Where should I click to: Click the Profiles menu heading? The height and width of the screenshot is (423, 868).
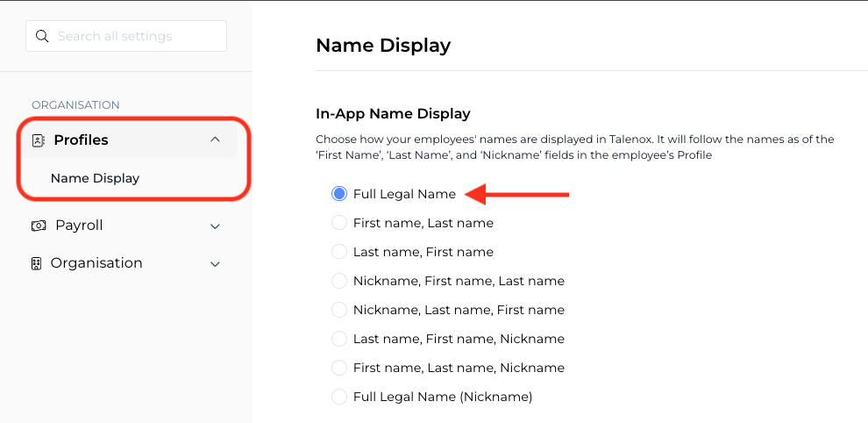(81, 140)
